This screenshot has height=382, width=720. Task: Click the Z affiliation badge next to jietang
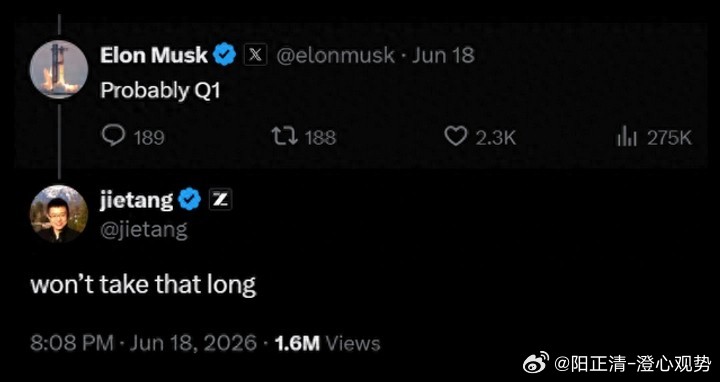tap(220, 200)
